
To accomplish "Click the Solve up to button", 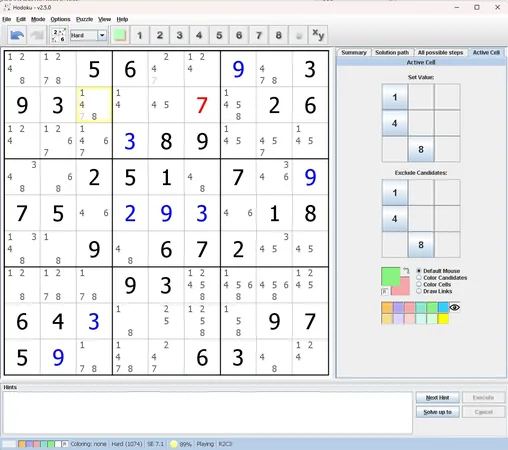I will coord(437,412).
